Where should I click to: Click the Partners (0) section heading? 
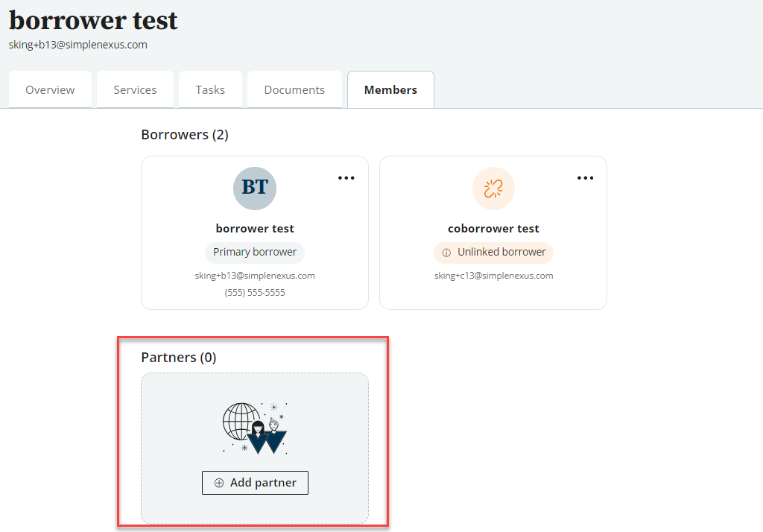click(x=179, y=358)
